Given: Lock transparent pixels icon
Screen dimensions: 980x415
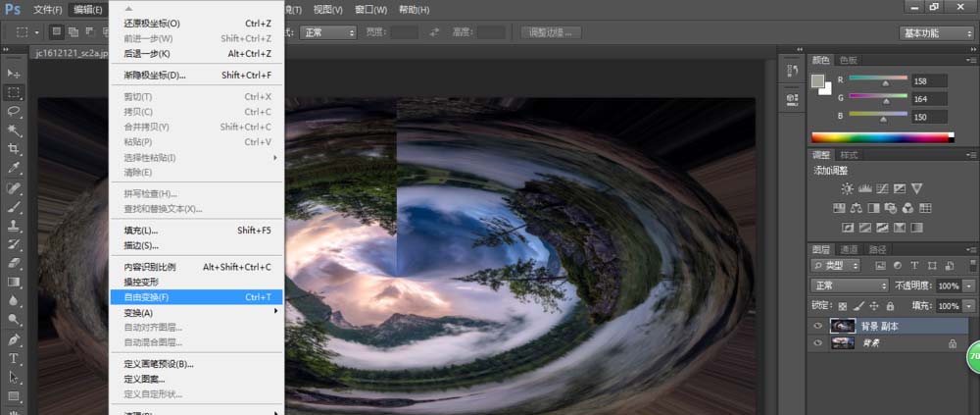Looking at the screenshot, I should (x=842, y=306).
